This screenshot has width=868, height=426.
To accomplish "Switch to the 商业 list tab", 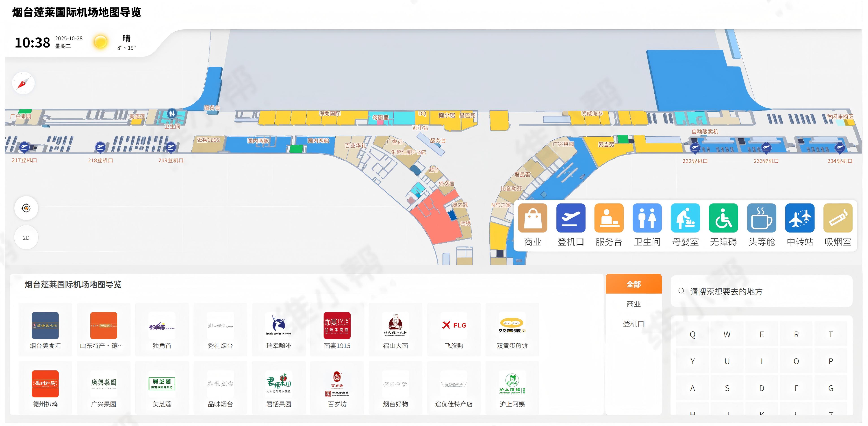I will [x=634, y=304].
